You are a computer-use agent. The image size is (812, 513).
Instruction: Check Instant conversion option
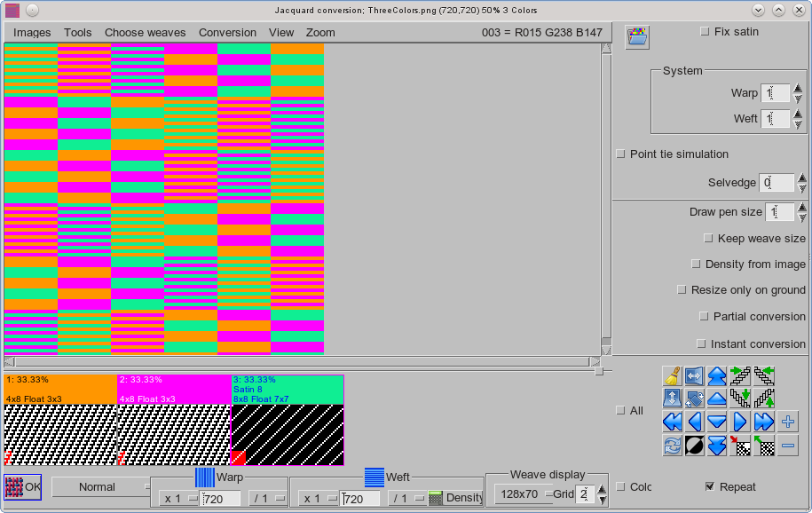701,343
